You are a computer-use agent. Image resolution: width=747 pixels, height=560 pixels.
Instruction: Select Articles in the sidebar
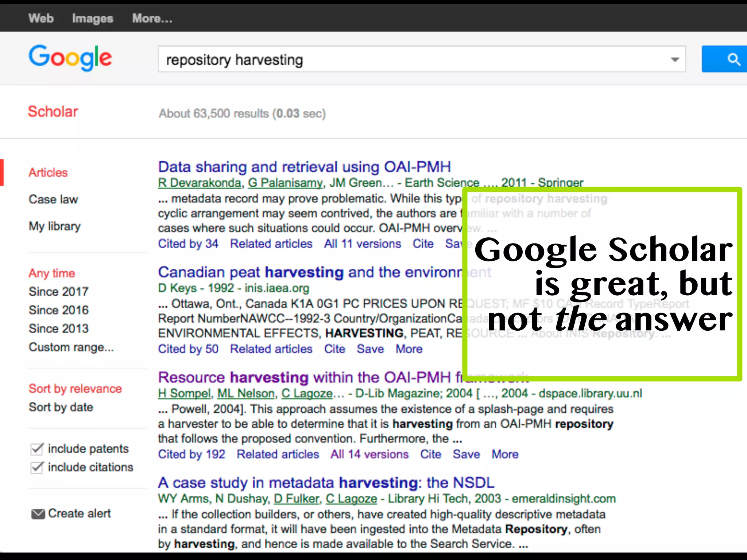pyautogui.click(x=48, y=172)
